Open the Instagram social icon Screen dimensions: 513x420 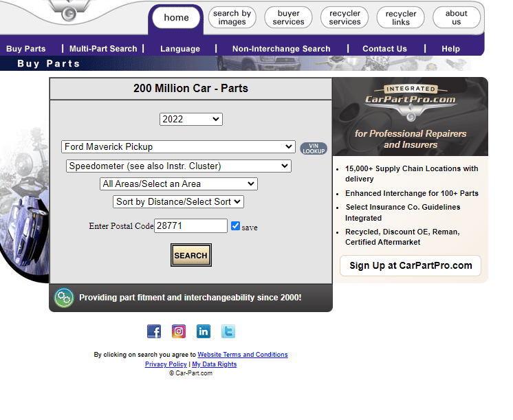coord(179,331)
